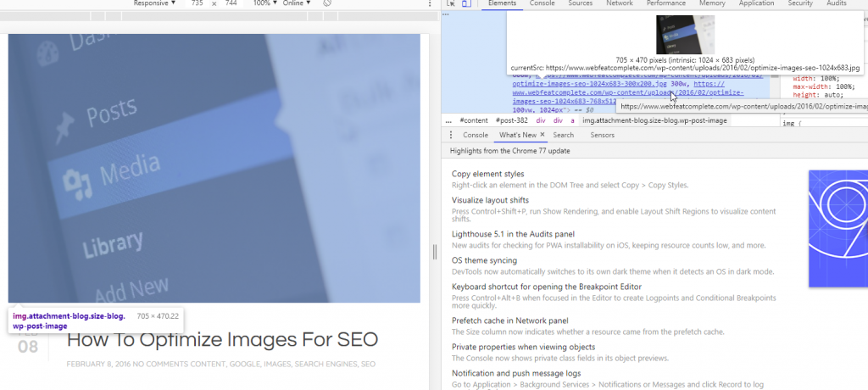Open 'How To Optimize Images For SEO' title
Screen dimensions: 868x390
click(222, 340)
